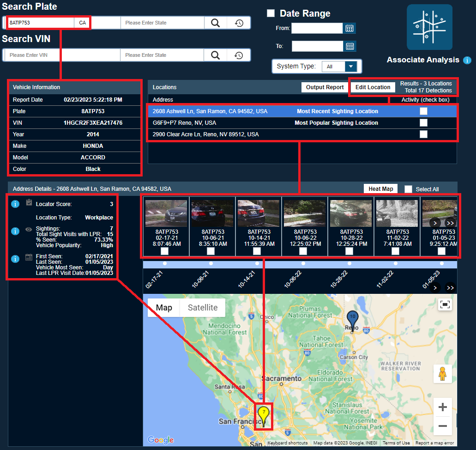Zoom in on the map
476x450 pixels.
point(442,407)
